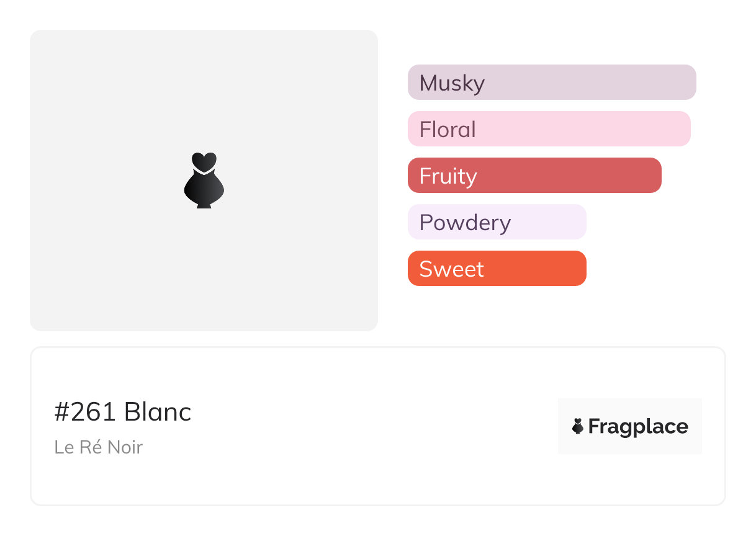The image size is (756, 536).
Task: Click the heart-shaped cap of the bottle icon
Action: click(x=204, y=161)
